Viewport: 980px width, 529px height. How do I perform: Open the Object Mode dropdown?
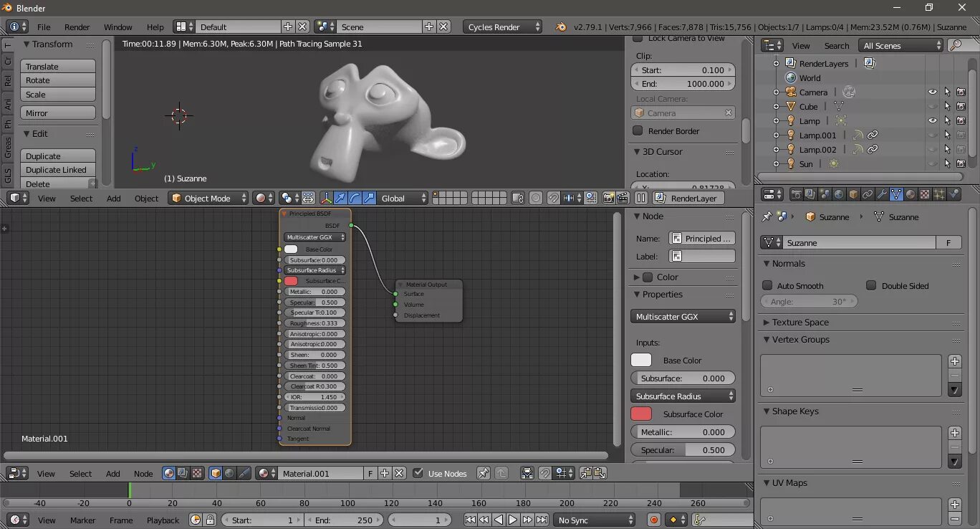(208, 198)
